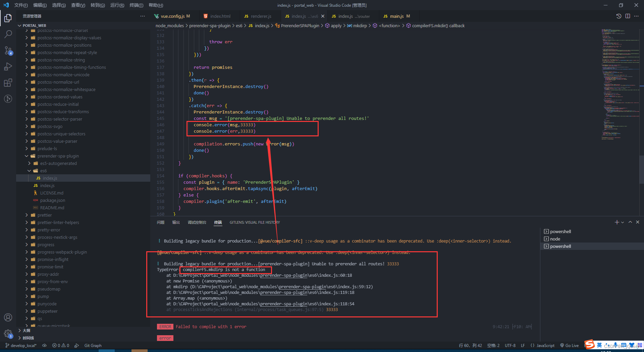Click line number 146 in the gutter
This screenshot has height=352, width=644.
pos(160,125)
